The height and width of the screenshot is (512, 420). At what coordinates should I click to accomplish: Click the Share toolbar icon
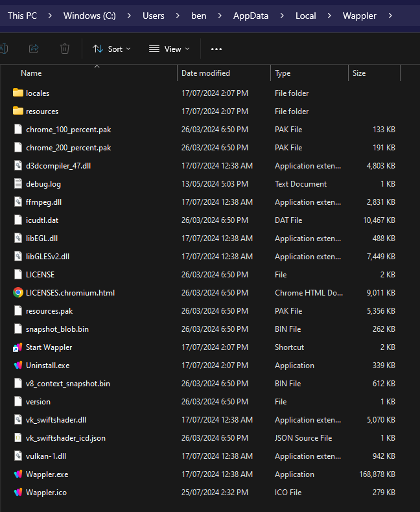tap(34, 49)
